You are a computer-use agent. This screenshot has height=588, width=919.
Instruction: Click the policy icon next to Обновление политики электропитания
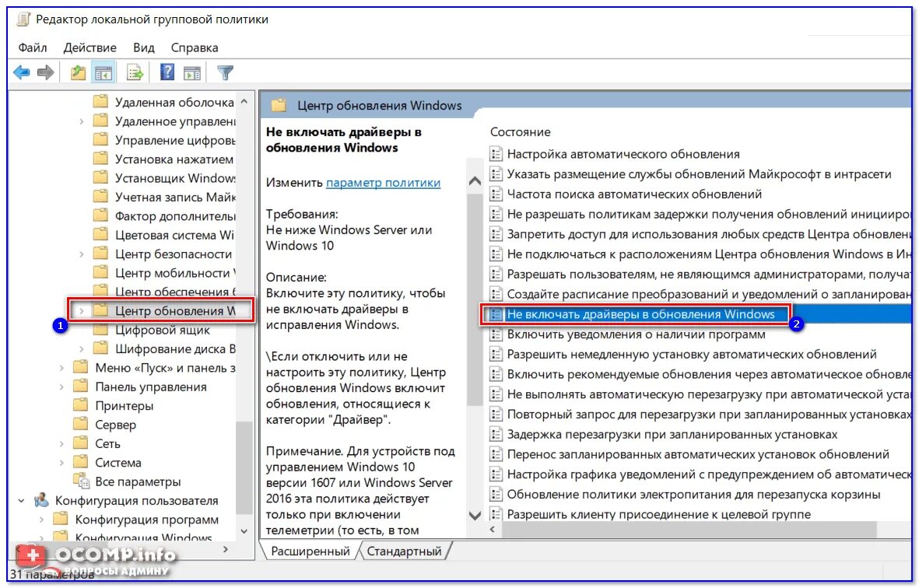click(x=496, y=495)
